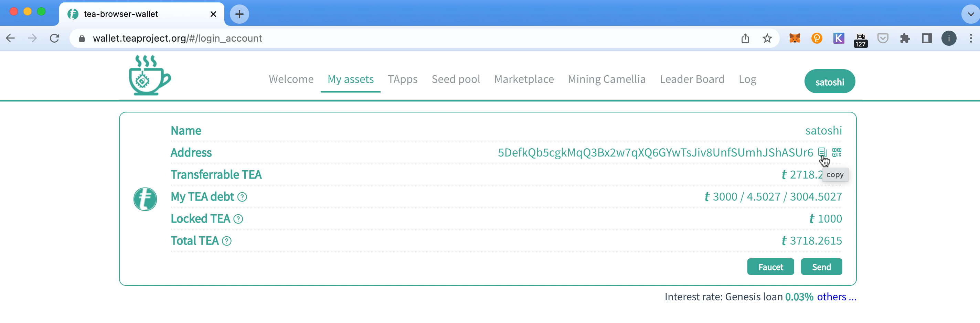Go forward in browser history
The image size is (980, 323).
(32, 39)
